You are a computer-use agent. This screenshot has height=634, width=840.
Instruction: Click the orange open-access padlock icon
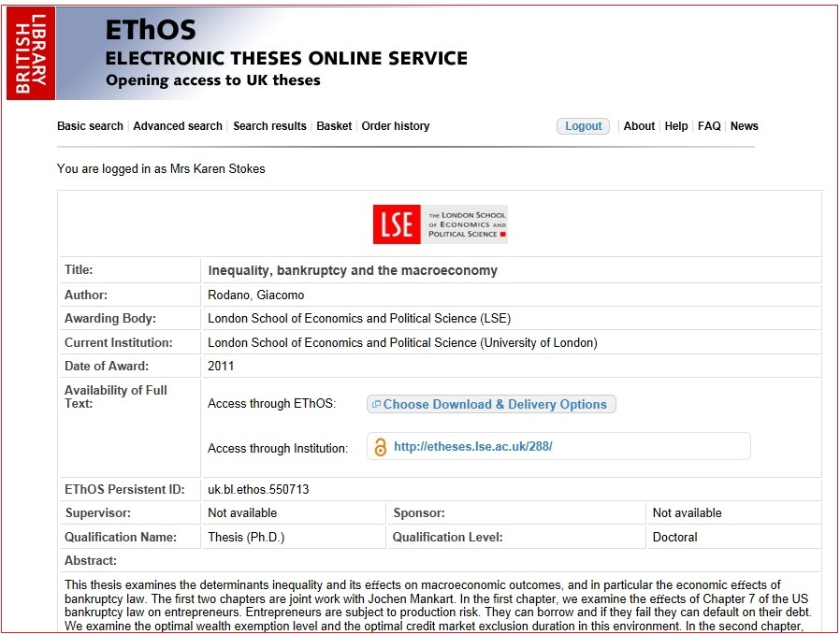(380, 447)
